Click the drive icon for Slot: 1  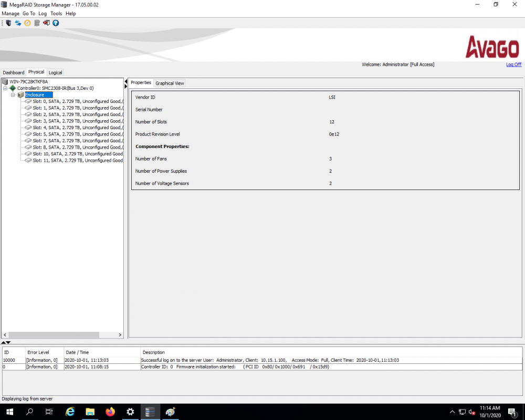click(28, 108)
